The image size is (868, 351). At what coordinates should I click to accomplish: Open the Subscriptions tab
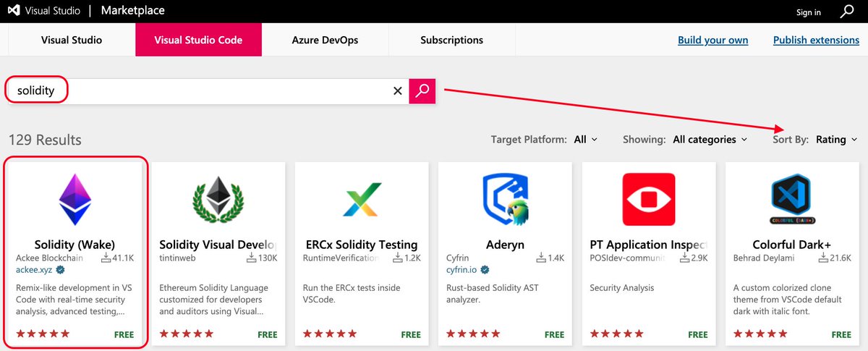451,40
